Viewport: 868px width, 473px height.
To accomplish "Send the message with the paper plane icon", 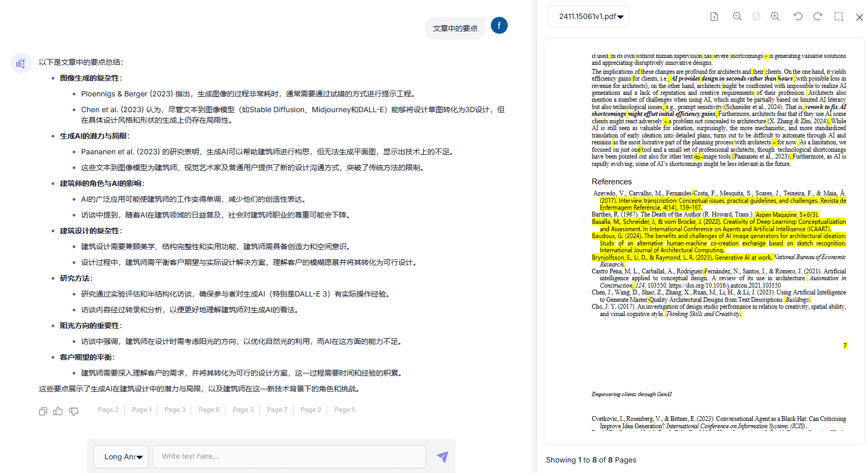I will point(442,457).
